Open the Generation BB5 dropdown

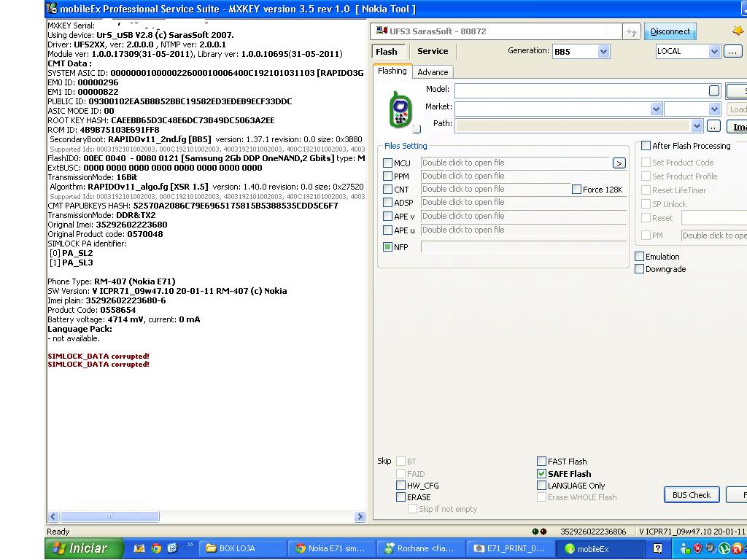(x=603, y=52)
